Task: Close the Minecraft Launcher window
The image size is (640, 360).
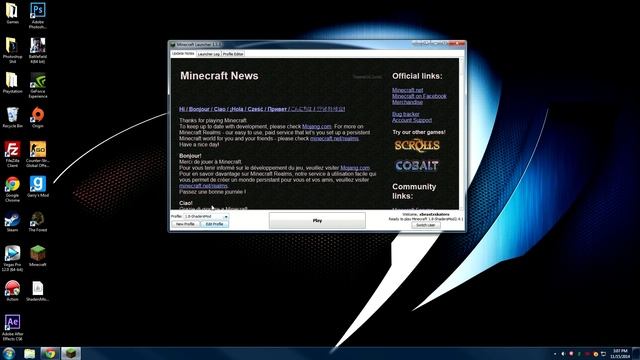Action: [x=456, y=44]
